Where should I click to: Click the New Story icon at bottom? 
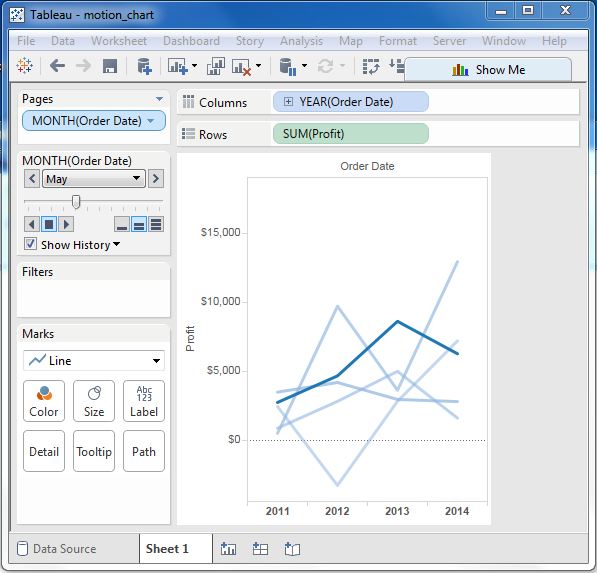(x=292, y=549)
